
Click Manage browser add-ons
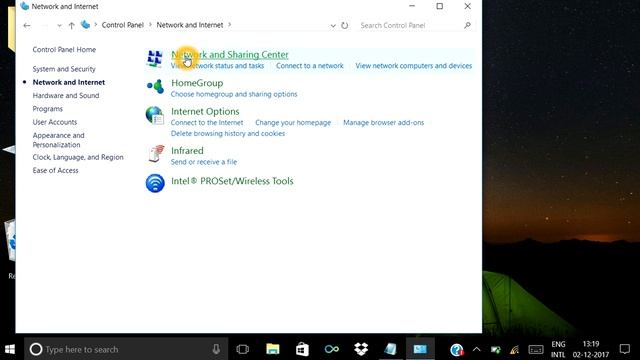pos(384,122)
